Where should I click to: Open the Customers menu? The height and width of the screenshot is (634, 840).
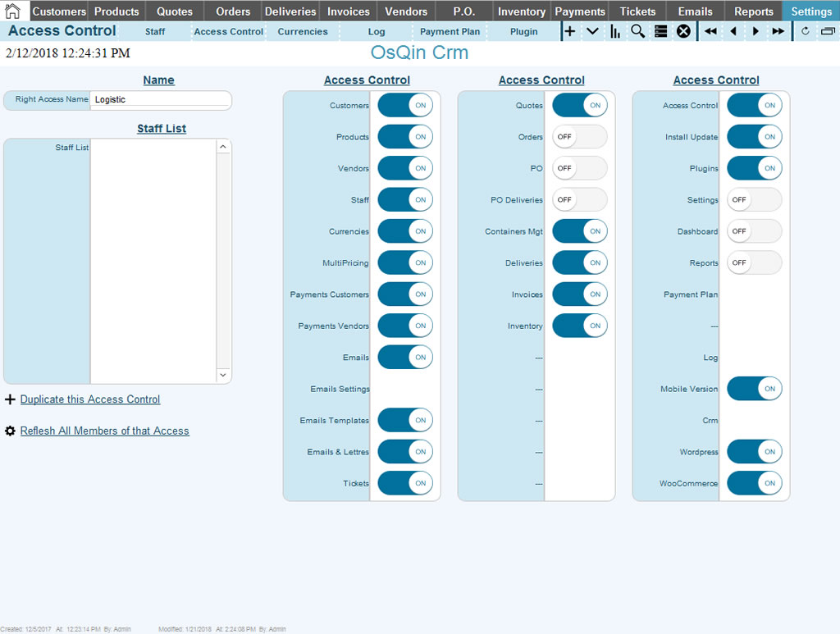coord(59,11)
